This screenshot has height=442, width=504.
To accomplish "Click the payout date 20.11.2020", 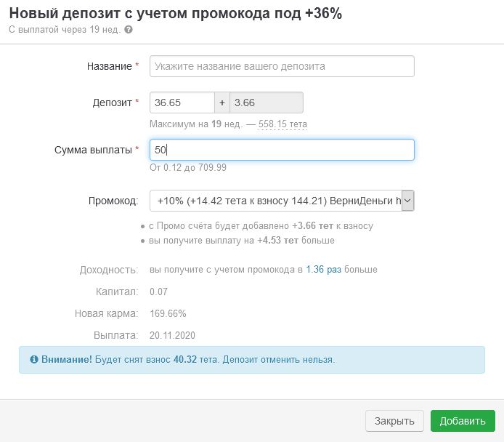I will tap(172, 335).
